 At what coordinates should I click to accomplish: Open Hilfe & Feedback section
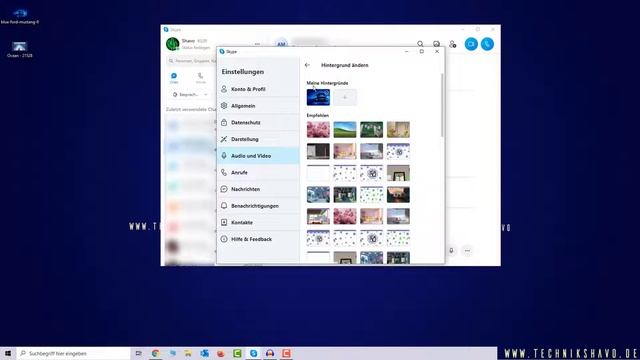click(x=258, y=239)
